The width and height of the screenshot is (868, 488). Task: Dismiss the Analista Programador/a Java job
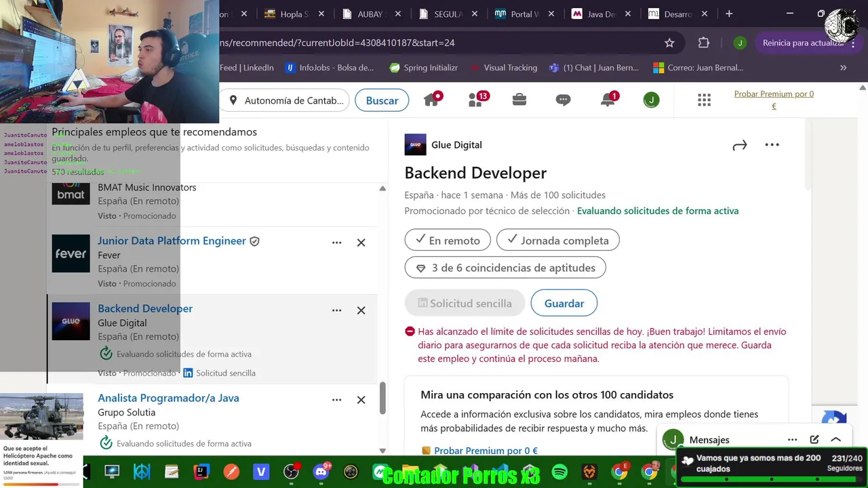click(361, 400)
